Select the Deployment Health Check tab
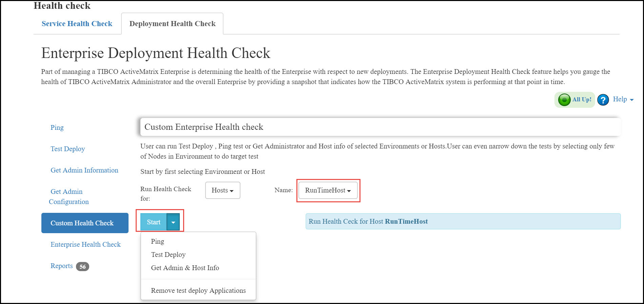Screen dimensions: 644x304 [x=172, y=24]
